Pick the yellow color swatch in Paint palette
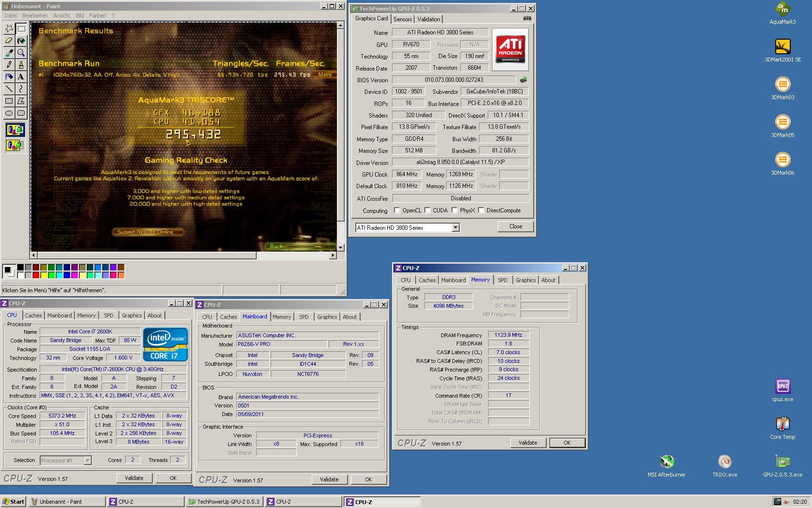Viewport: 812px width, 508px height. point(43,275)
